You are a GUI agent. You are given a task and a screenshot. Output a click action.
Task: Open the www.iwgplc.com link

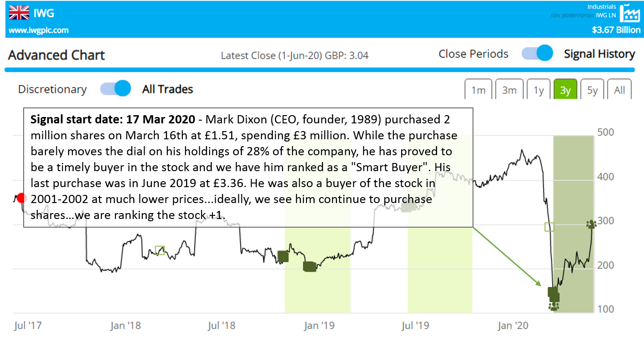(39, 31)
